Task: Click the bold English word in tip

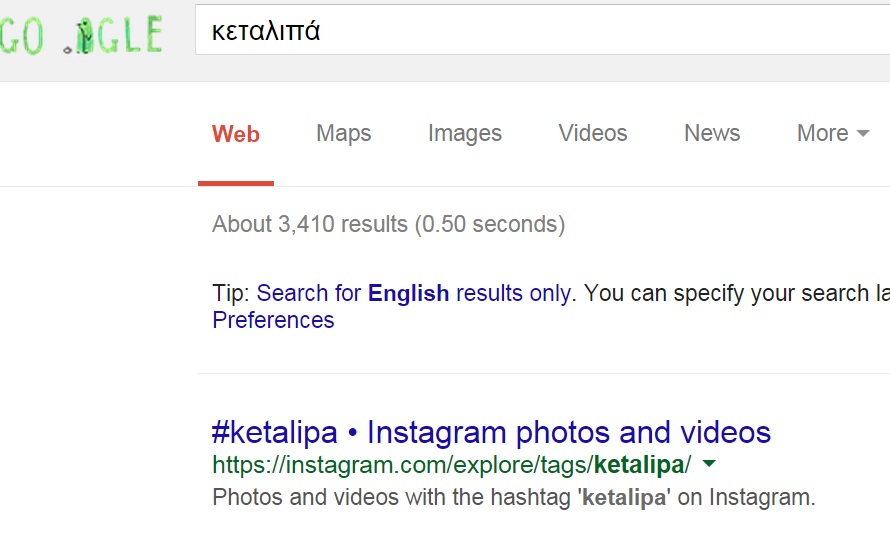Action: pos(409,293)
